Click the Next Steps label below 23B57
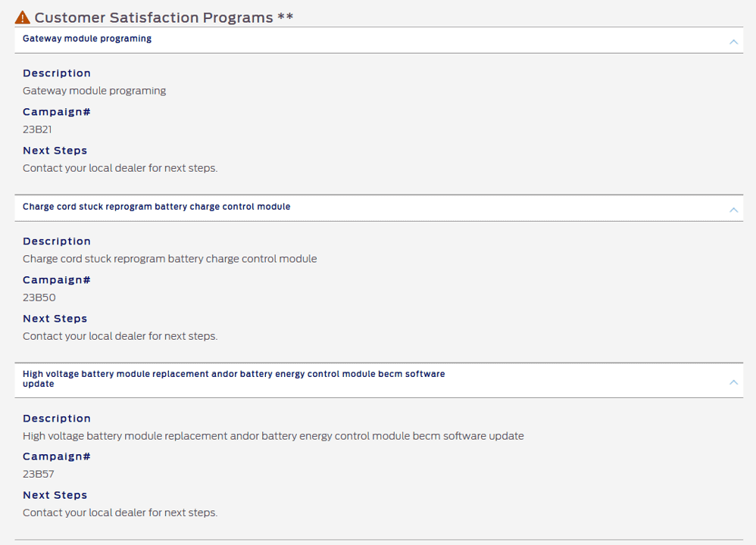 [55, 495]
